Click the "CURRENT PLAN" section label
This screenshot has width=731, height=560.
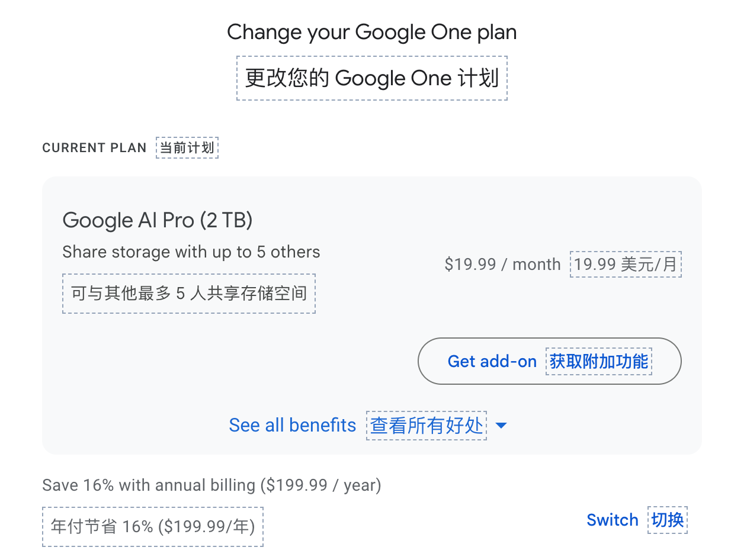[x=94, y=148]
